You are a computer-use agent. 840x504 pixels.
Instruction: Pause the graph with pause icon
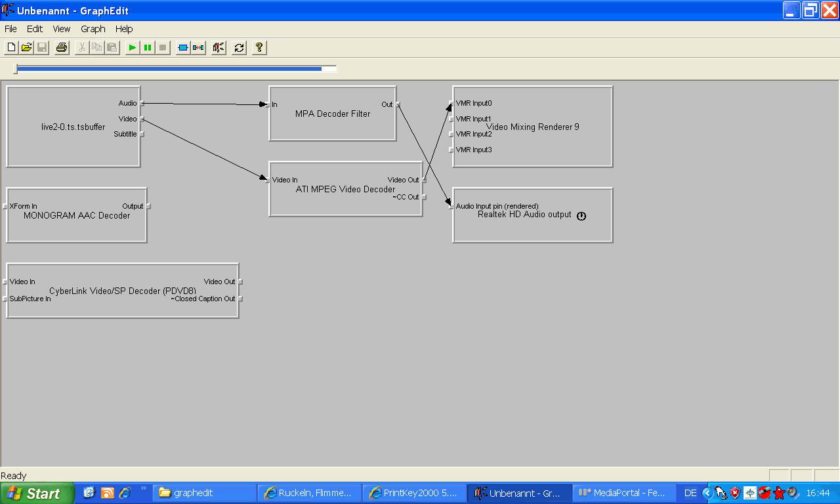[x=148, y=47]
